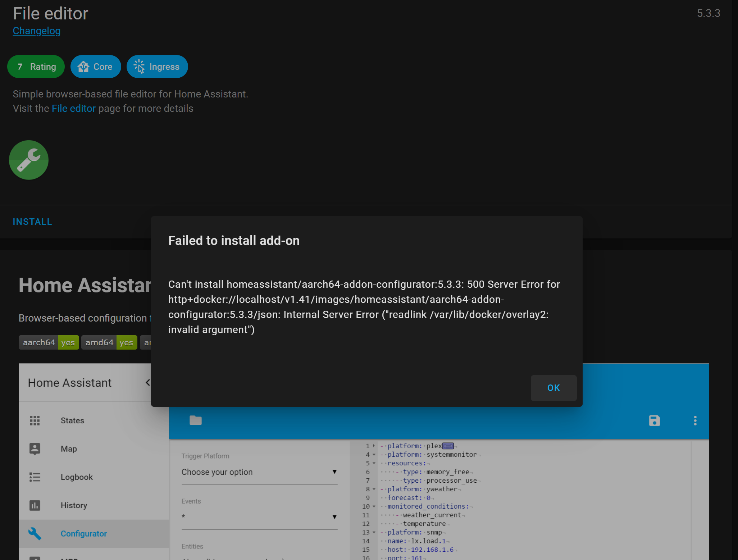738x560 pixels.
Task: Click the Map icon in sidebar
Action: 35,449
